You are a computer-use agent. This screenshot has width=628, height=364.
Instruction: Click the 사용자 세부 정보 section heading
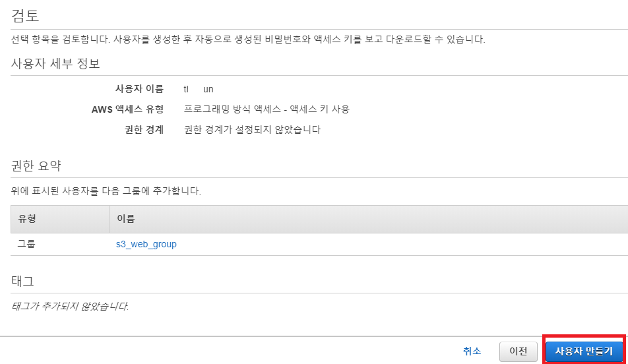pos(55,64)
